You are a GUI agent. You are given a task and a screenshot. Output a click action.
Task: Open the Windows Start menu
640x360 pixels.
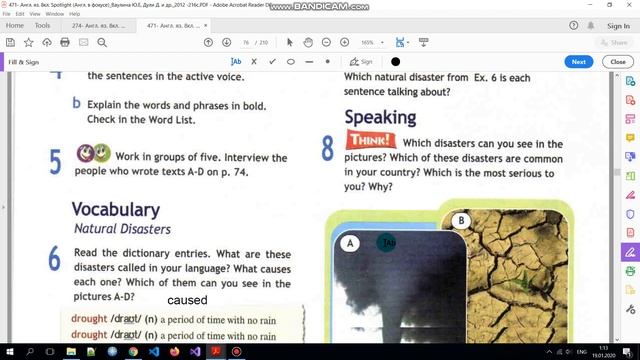(x=9, y=351)
